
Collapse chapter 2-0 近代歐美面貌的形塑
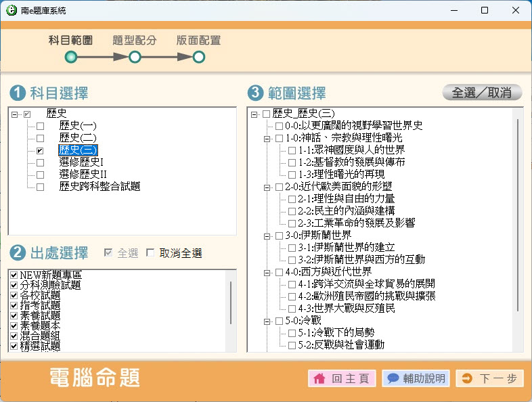[267, 187]
